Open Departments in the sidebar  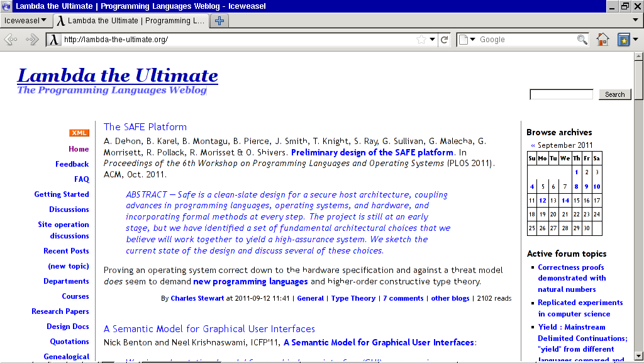tap(66, 281)
